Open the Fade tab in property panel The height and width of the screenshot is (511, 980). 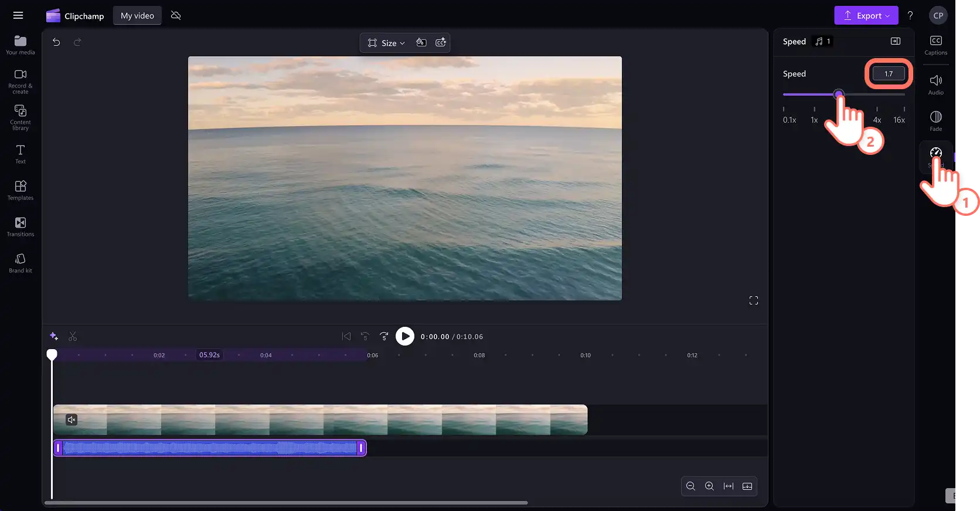(936, 121)
